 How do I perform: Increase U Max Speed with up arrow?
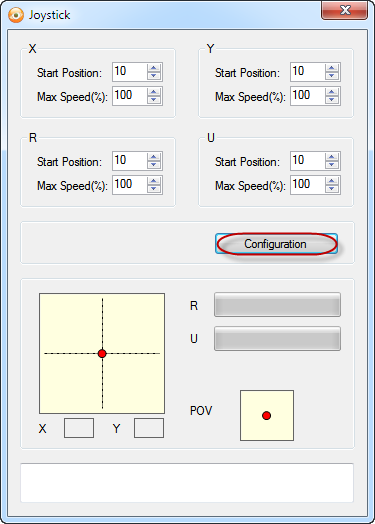click(332, 181)
